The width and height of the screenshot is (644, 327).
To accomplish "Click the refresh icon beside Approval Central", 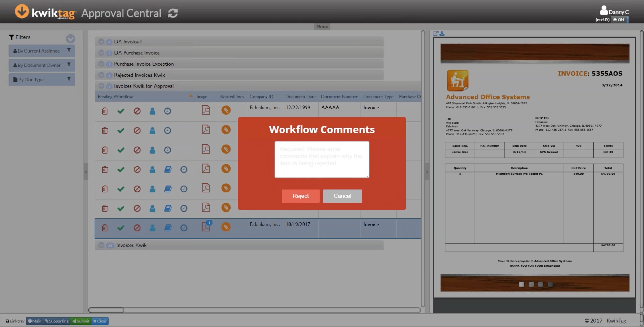I will (173, 13).
